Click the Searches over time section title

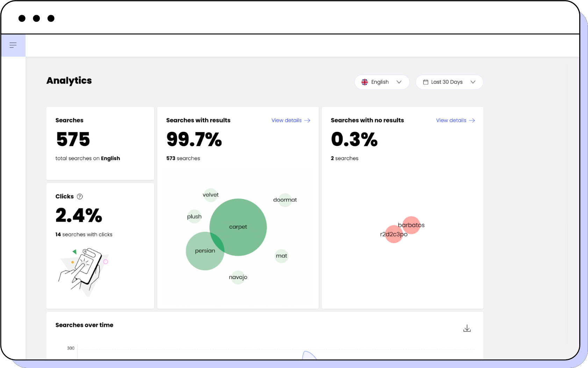pos(84,325)
